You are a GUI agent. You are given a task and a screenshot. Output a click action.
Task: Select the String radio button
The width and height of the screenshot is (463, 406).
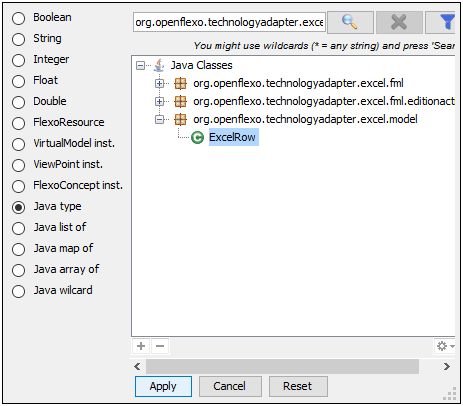click(x=18, y=39)
